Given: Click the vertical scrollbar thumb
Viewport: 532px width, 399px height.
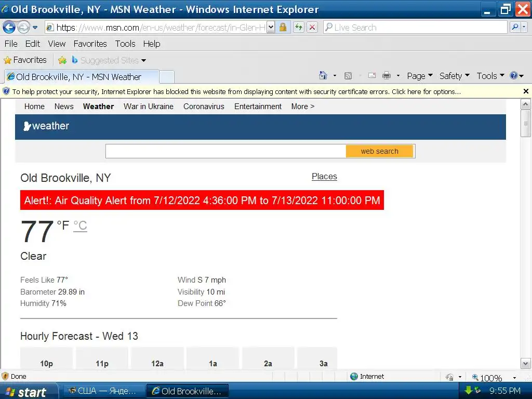Looking at the screenshot, I should [x=525, y=124].
